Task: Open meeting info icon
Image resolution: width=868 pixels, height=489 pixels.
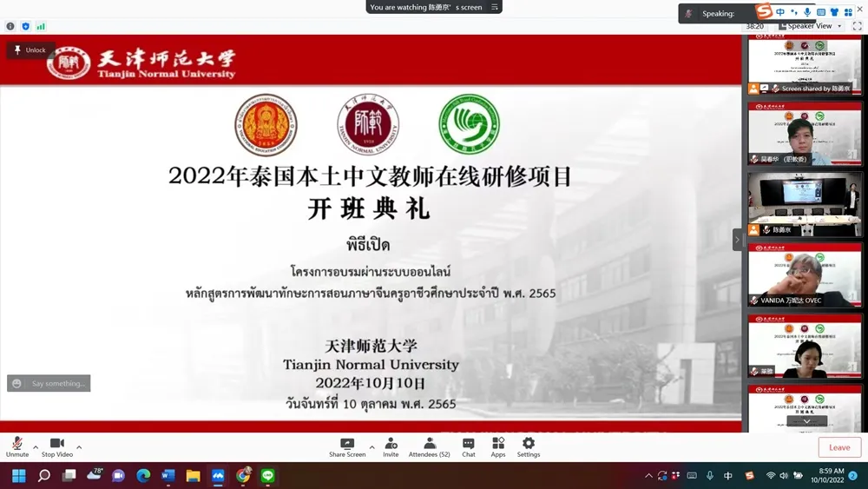Action: (10, 26)
